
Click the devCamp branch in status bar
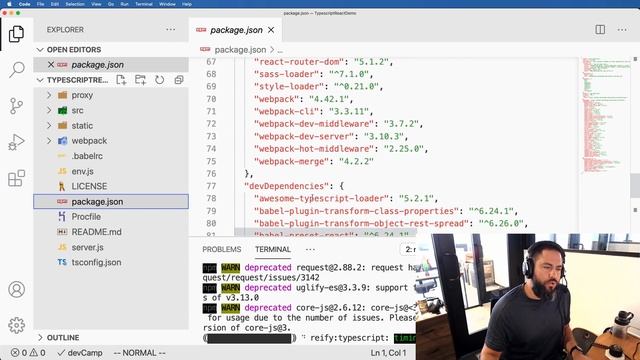click(x=80, y=353)
